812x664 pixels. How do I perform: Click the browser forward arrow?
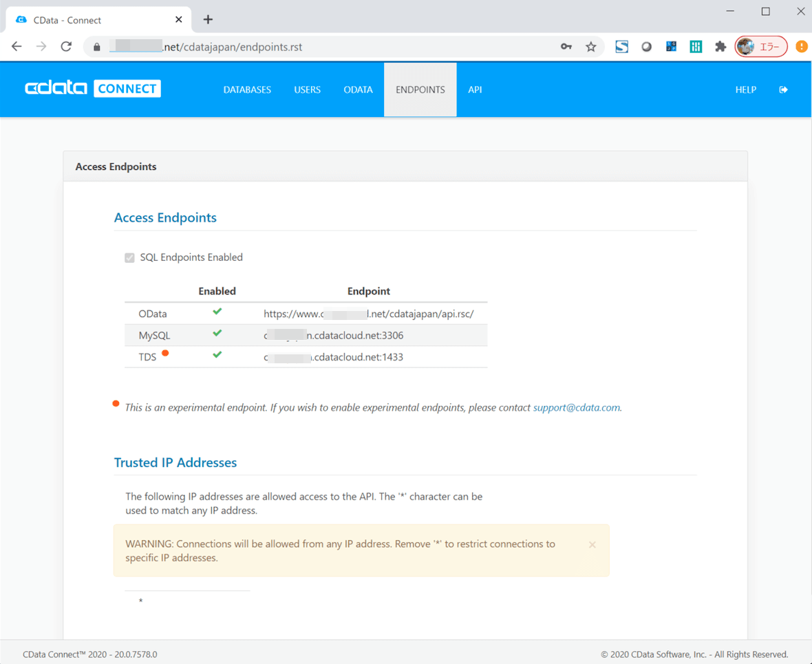point(41,47)
